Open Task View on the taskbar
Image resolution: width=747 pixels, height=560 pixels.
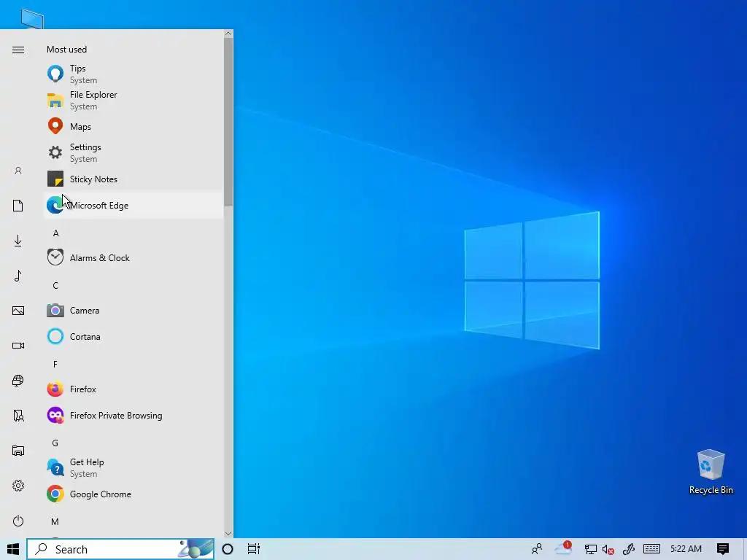254,549
